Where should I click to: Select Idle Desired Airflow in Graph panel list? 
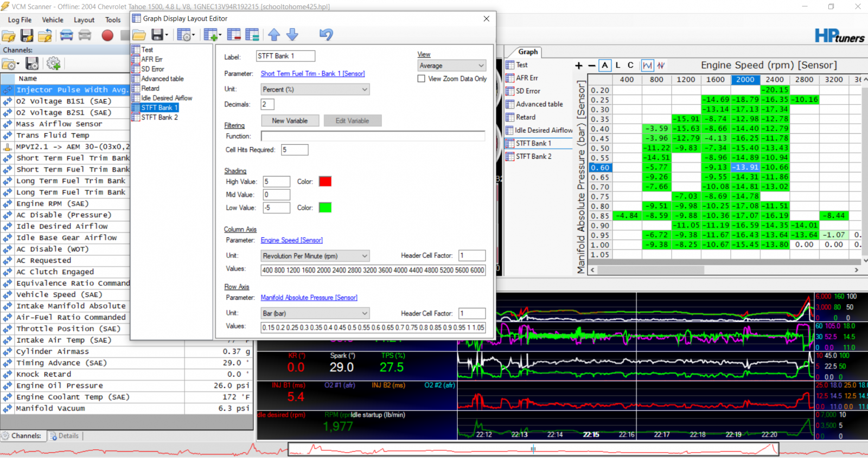[544, 130]
